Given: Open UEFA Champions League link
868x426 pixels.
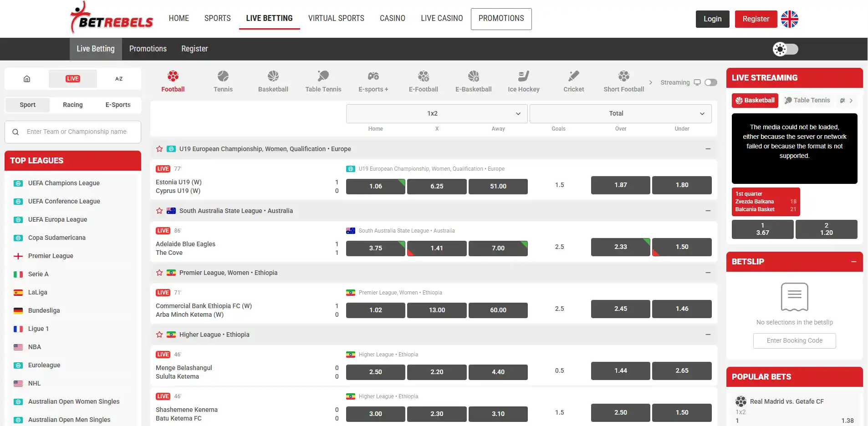Looking at the screenshot, I should pos(64,183).
